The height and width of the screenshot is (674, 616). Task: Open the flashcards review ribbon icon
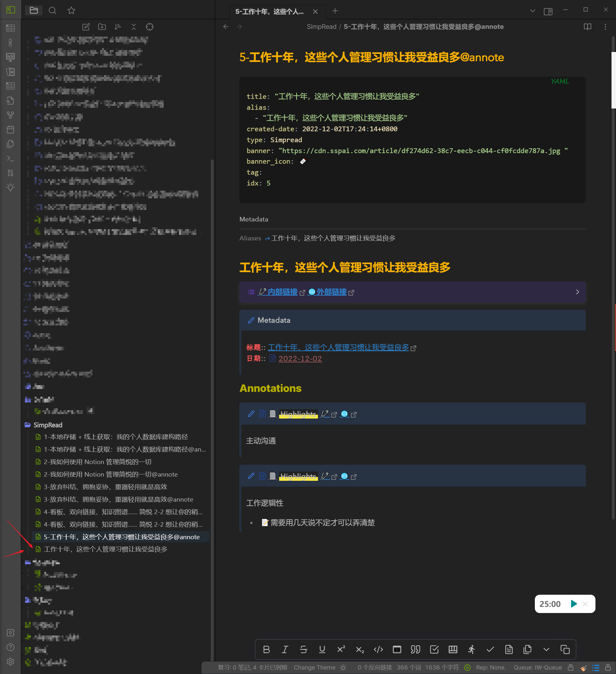tap(10, 72)
